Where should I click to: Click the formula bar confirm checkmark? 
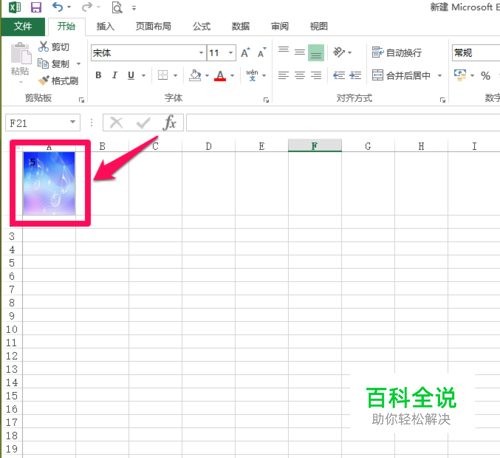(x=143, y=123)
